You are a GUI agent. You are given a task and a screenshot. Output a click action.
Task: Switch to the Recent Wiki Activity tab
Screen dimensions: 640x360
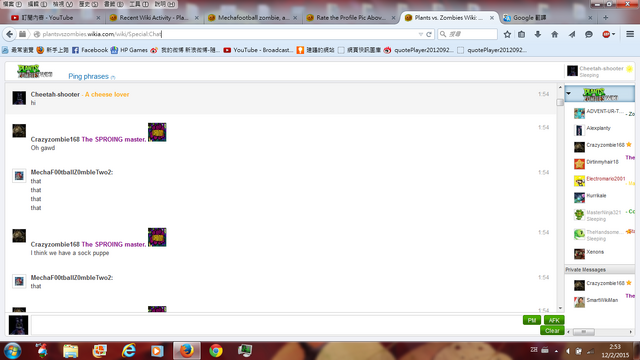[x=153, y=18]
